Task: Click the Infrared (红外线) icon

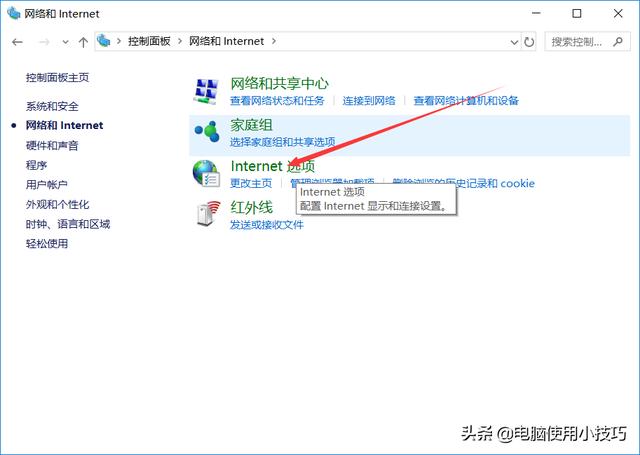Action: [x=208, y=213]
